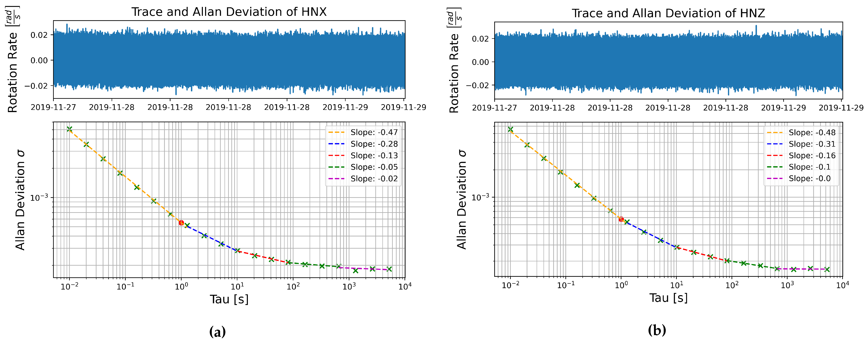Click the 'Rotation Rate' y-axis label of HNZ trace
The image size is (868, 342).
pyautogui.click(x=454, y=73)
